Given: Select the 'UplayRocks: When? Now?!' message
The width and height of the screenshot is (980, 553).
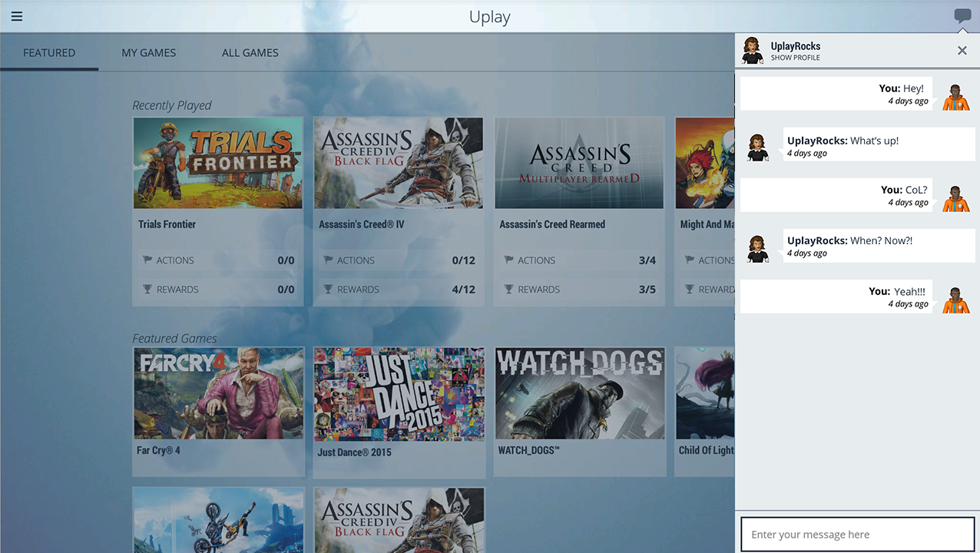Looking at the screenshot, I should pyautogui.click(x=879, y=246).
